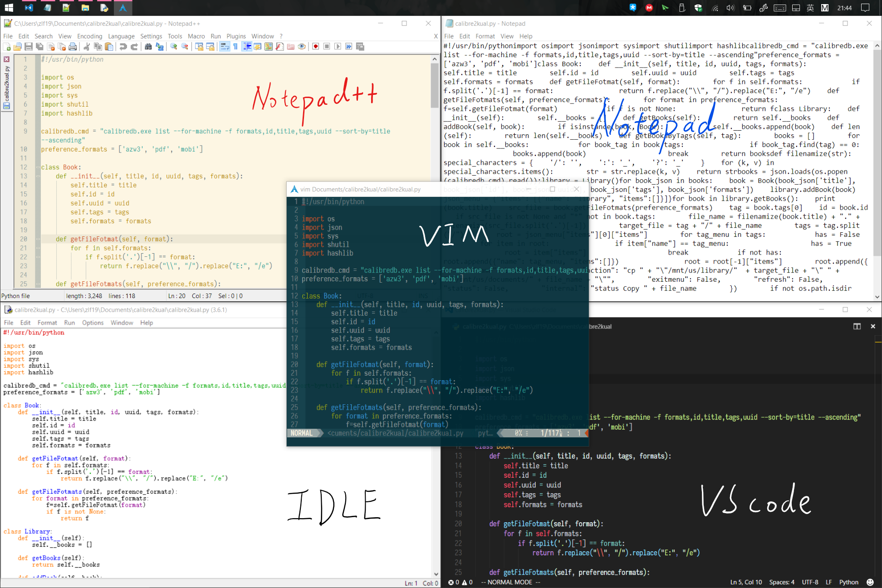This screenshot has width=882, height=588.
Task: Click the UTF-8 encoding in VS Code status bar
Action: [810, 582]
